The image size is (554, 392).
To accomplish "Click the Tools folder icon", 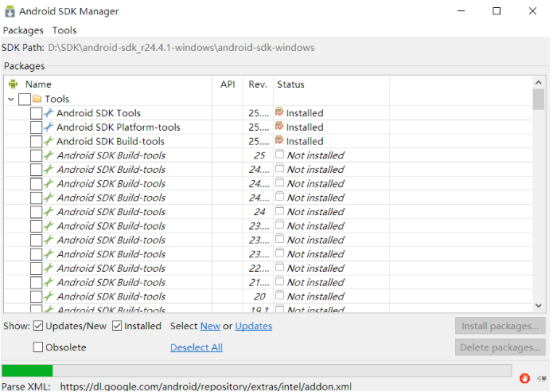I will click(37, 99).
